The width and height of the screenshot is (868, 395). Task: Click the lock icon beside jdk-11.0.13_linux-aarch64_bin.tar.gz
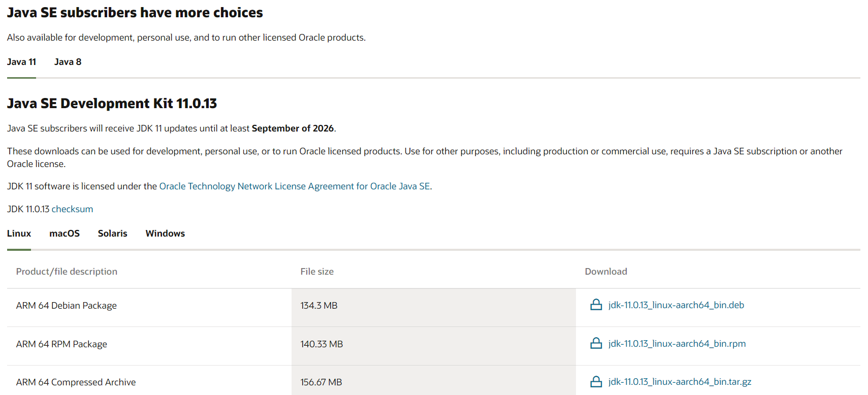[x=596, y=381]
